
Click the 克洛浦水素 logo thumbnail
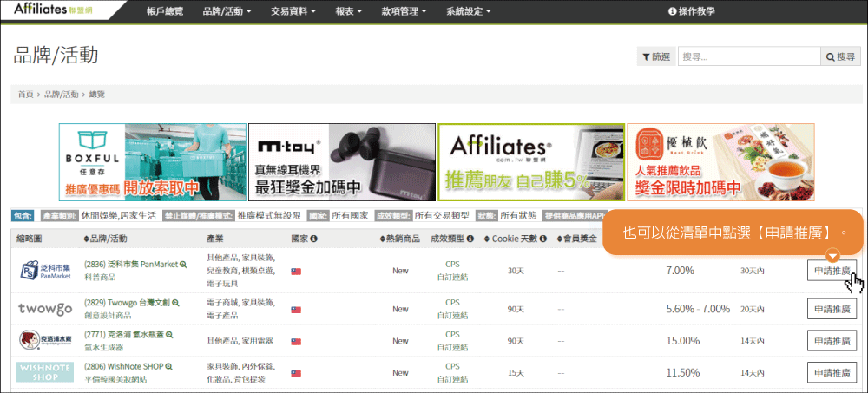coord(45,341)
